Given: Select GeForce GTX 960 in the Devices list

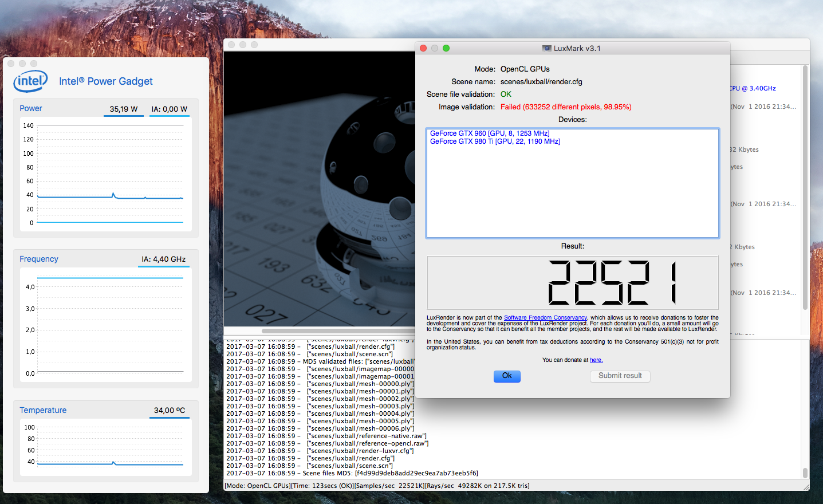Looking at the screenshot, I should [x=489, y=133].
